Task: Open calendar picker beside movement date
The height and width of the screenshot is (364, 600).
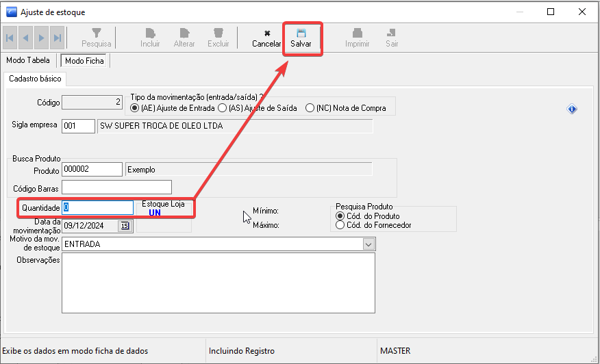Action: (x=125, y=226)
